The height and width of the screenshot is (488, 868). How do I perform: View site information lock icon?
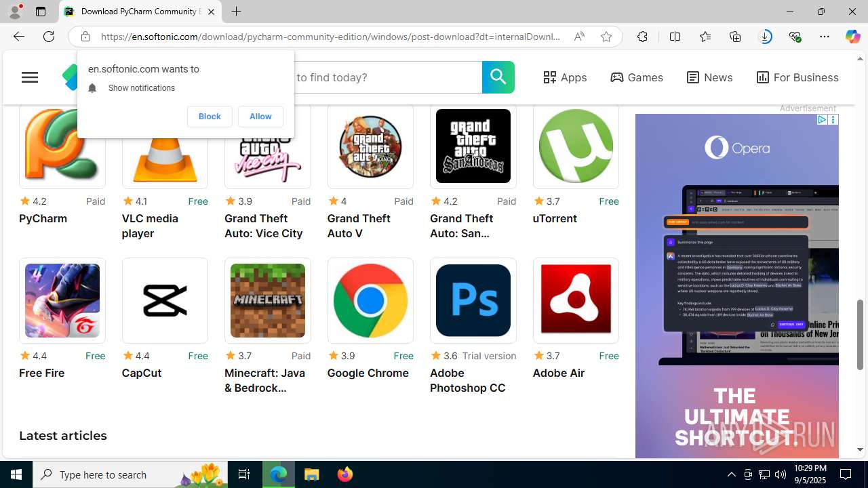[85, 37]
